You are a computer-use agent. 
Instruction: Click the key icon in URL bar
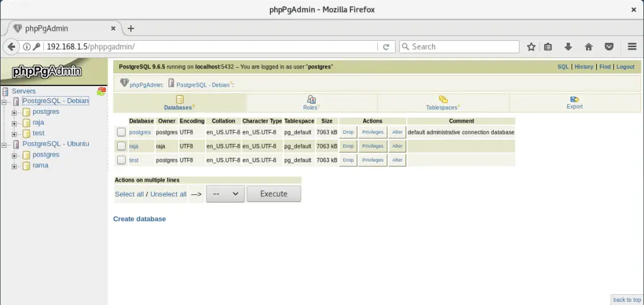[x=36, y=47]
